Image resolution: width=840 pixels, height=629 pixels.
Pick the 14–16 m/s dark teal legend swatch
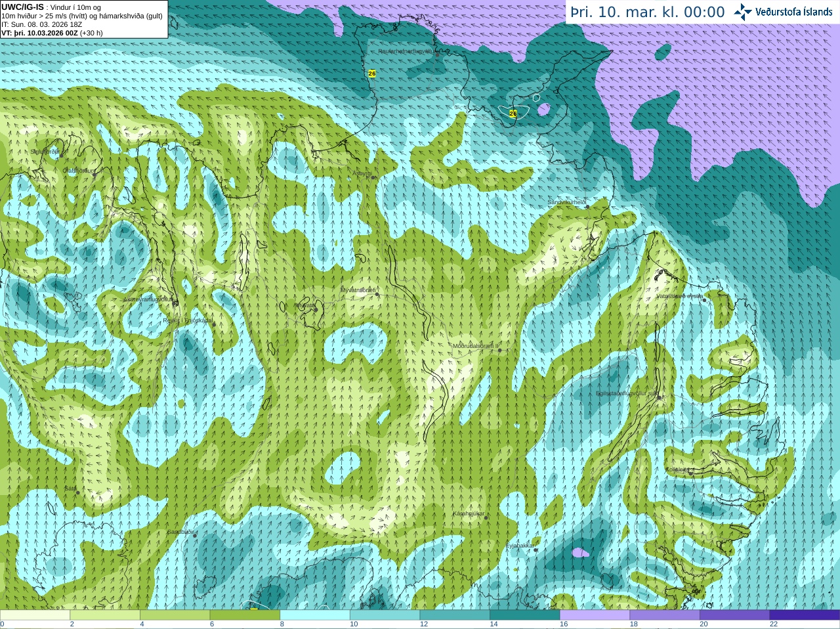525,615
